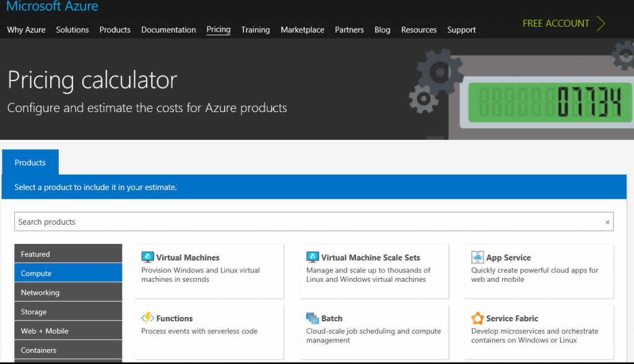Switch to the Products tab

click(x=30, y=162)
